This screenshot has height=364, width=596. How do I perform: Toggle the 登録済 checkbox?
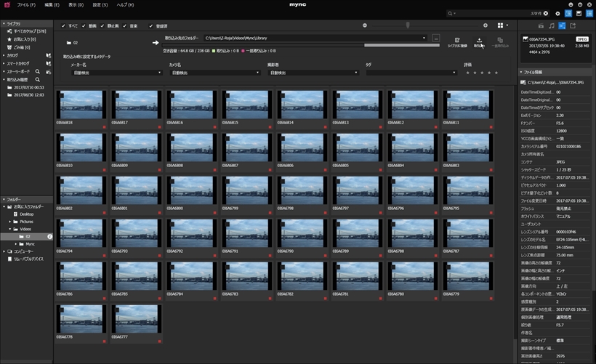tap(151, 26)
